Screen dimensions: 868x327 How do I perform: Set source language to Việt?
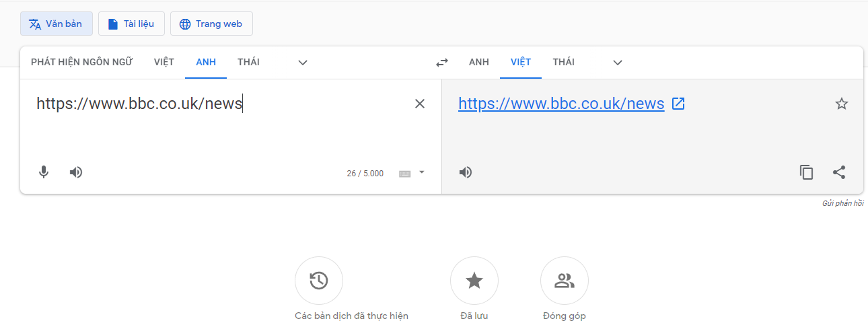pos(164,62)
